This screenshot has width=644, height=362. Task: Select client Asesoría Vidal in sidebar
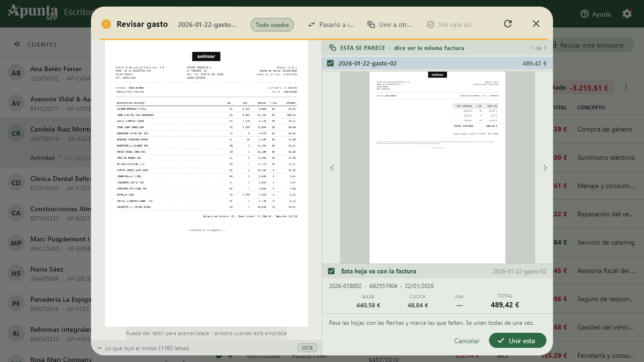(46, 103)
